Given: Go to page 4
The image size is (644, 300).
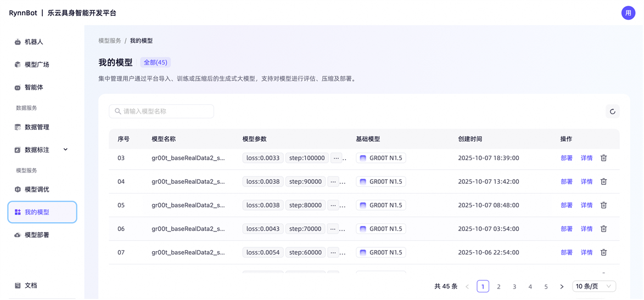Looking at the screenshot, I should tap(530, 286).
